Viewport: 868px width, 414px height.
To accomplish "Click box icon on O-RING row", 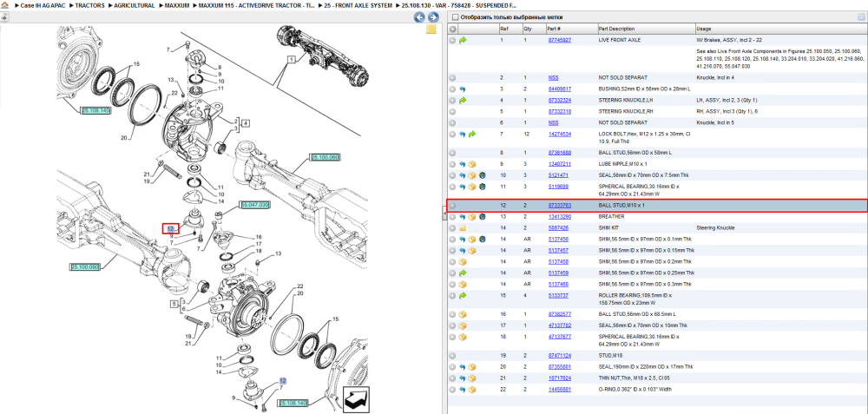I will point(473,389).
